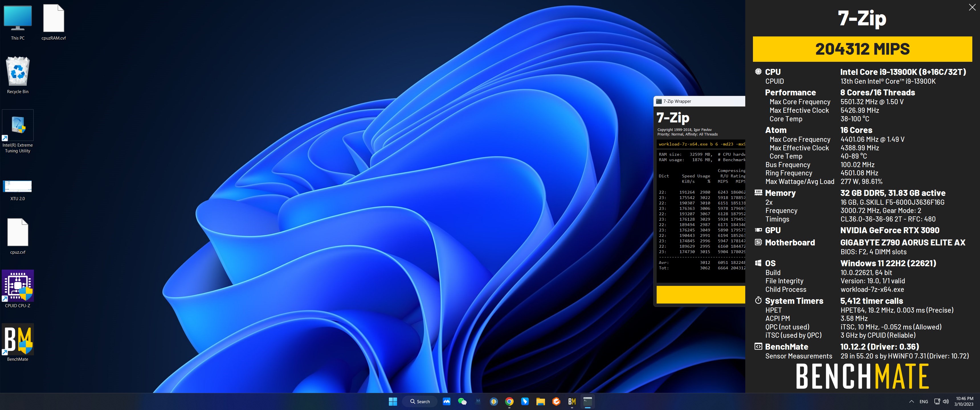Click the Tot: row in 7-Zip results
Screen dimensions: 980x410
click(x=701, y=268)
